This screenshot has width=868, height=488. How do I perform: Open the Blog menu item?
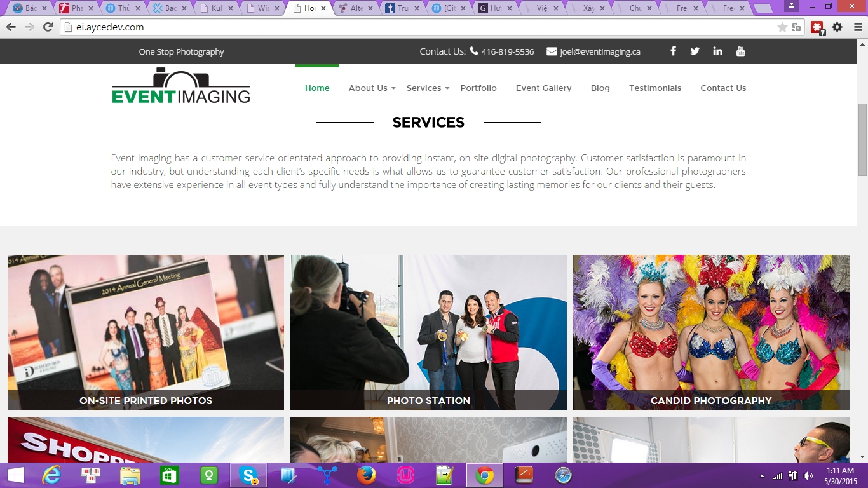[x=600, y=88]
